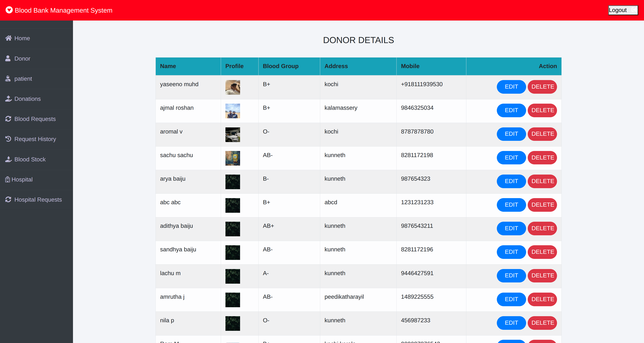Screen dimensions: 644x343
Task: Click the Logout button
Action: click(623, 10)
